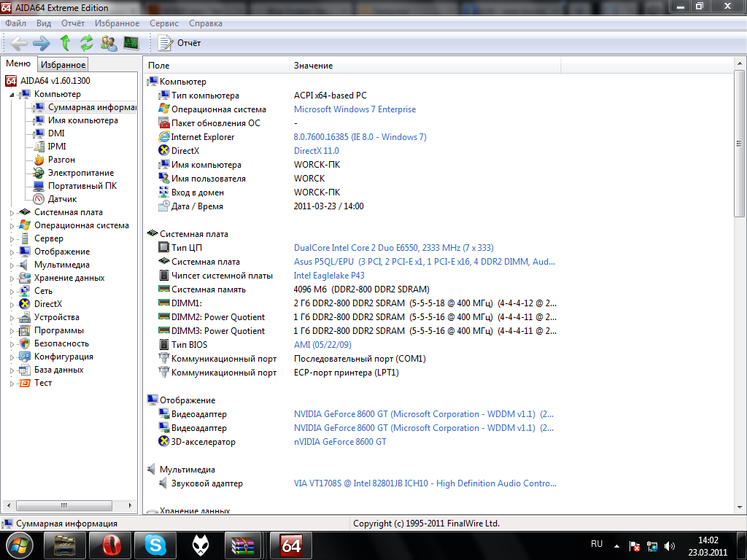Image resolution: width=747 pixels, height=560 pixels.
Task: Click the Back navigation arrow
Action: click(x=18, y=43)
